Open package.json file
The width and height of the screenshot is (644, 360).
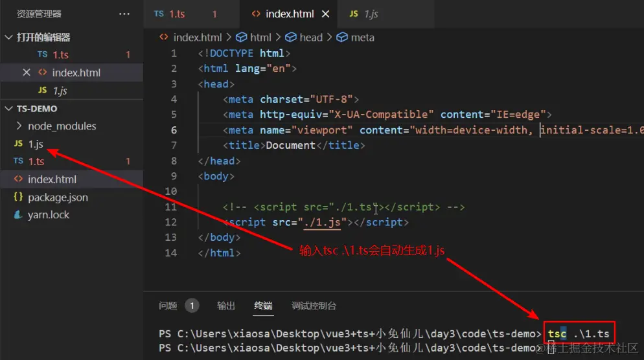(x=71, y=197)
